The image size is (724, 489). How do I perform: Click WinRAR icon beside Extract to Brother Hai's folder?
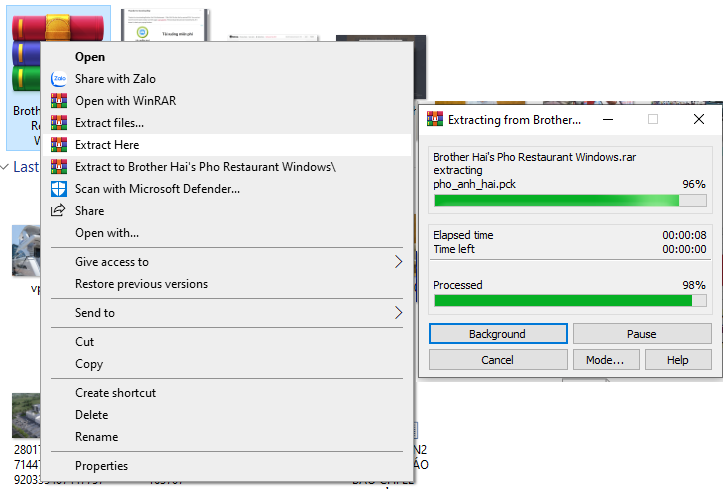(58, 167)
